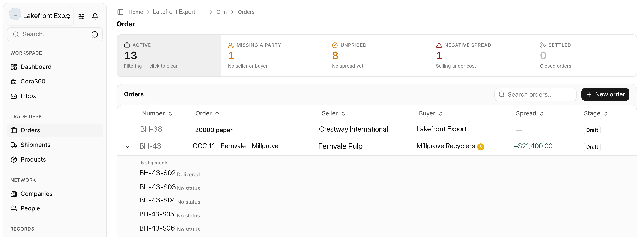Viewport: 644px width, 237px height.
Task: Click the Settled handshake icon
Action: tap(543, 45)
